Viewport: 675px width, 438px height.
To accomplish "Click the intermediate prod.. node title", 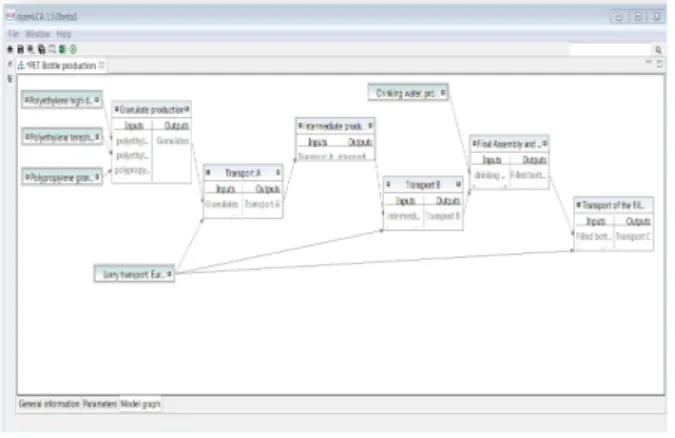I will click(x=333, y=126).
